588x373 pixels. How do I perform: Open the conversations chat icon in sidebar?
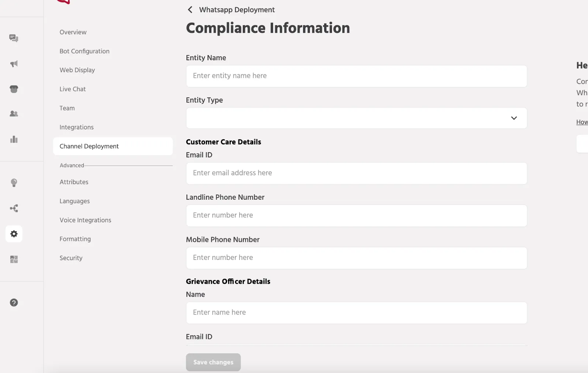point(14,38)
